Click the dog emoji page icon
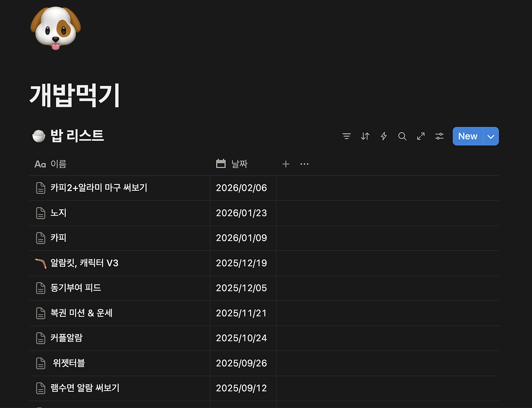Screen dimensions: 532x408 (x=55, y=28)
